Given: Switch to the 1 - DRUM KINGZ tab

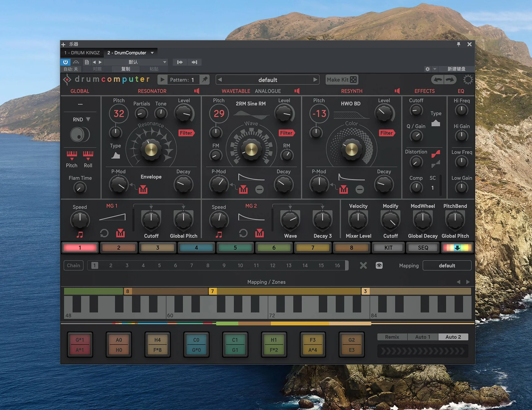Looking at the screenshot, I should [x=82, y=53].
